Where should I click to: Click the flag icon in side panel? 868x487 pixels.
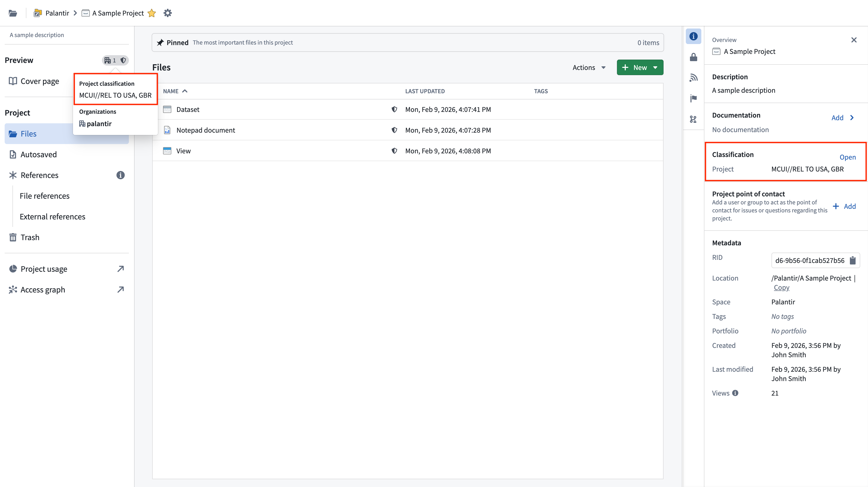pyautogui.click(x=693, y=98)
